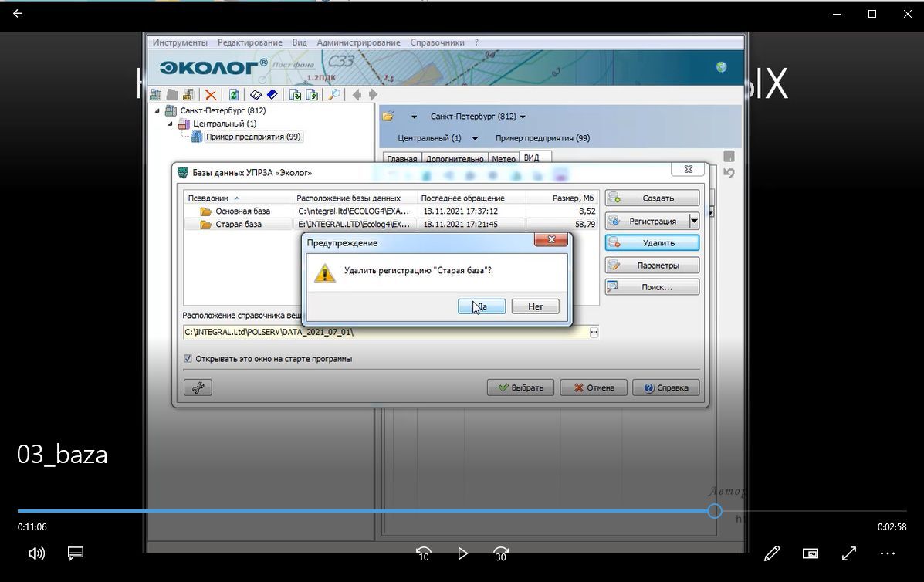Skip back 10 seconds
924x582 pixels.
pos(423,553)
